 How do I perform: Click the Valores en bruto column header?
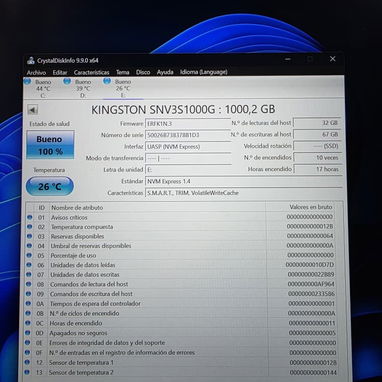tap(311, 207)
